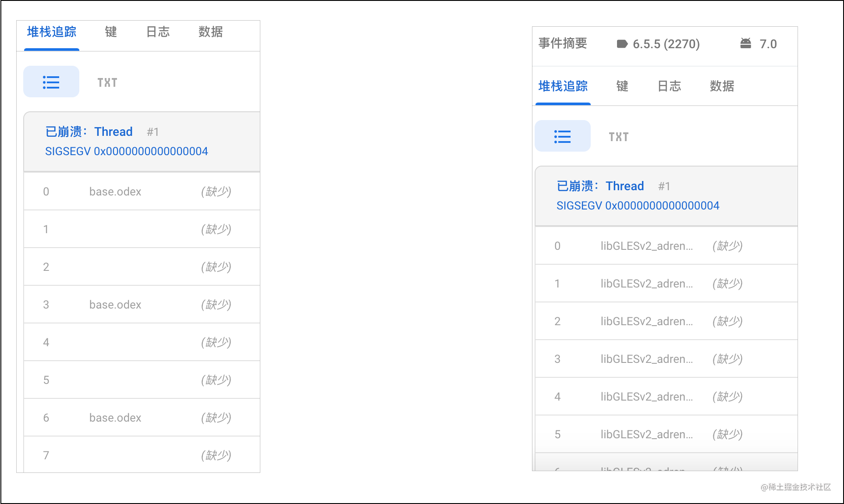Image resolution: width=844 pixels, height=504 pixels.
Task: Click the app version tag icon 6.5.5
Action: pyautogui.click(x=623, y=43)
